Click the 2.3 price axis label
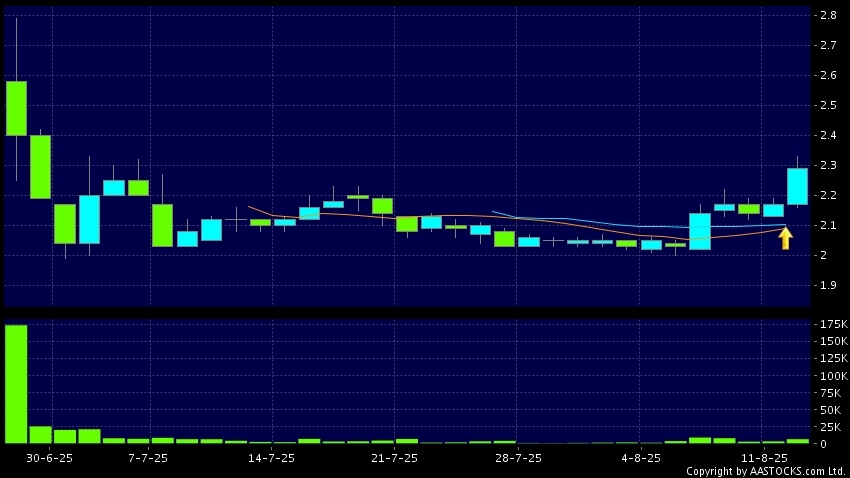 click(x=828, y=165)
